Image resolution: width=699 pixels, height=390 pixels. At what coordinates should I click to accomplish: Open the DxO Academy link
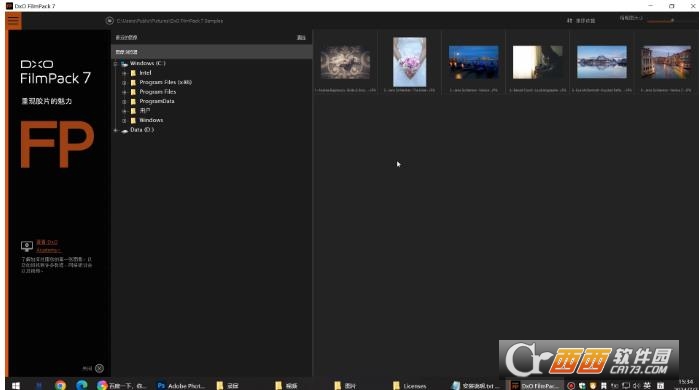pos(48,246)
